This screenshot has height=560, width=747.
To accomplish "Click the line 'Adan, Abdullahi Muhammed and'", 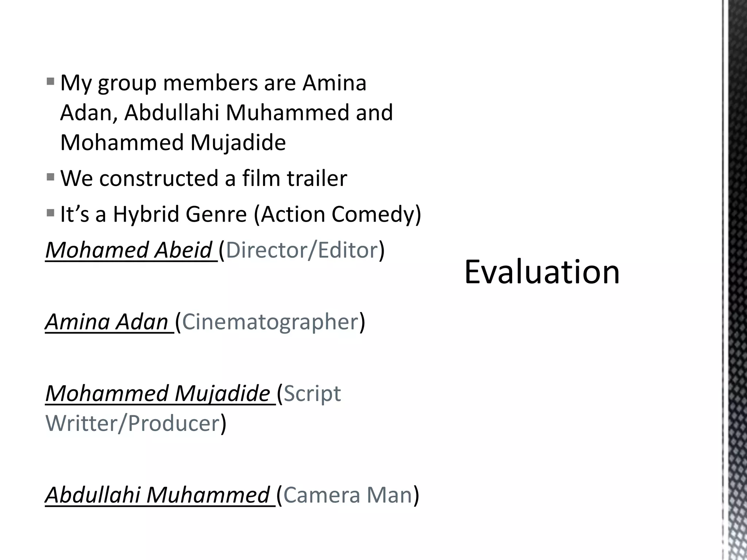I will pos(226,113).
